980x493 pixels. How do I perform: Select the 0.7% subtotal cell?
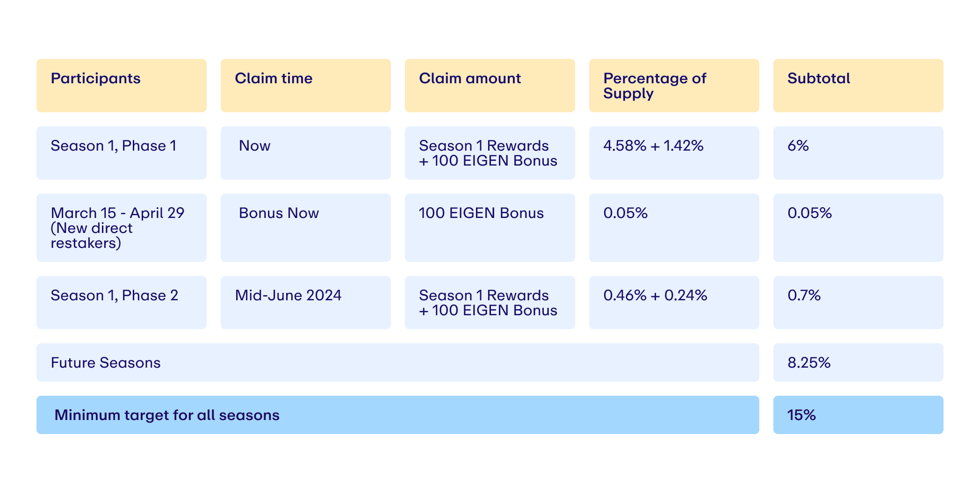858,302
